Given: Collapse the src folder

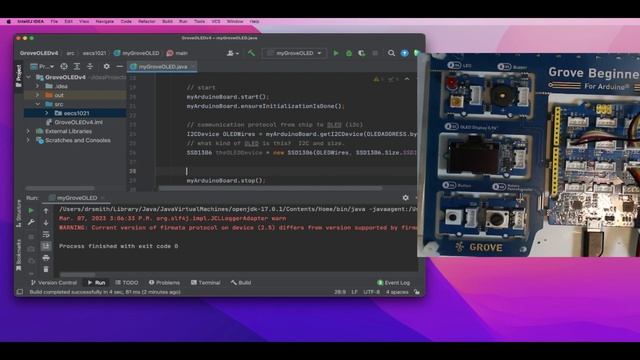Looking at the screenshot, I should pyautogui.click(x=38, y=104).
